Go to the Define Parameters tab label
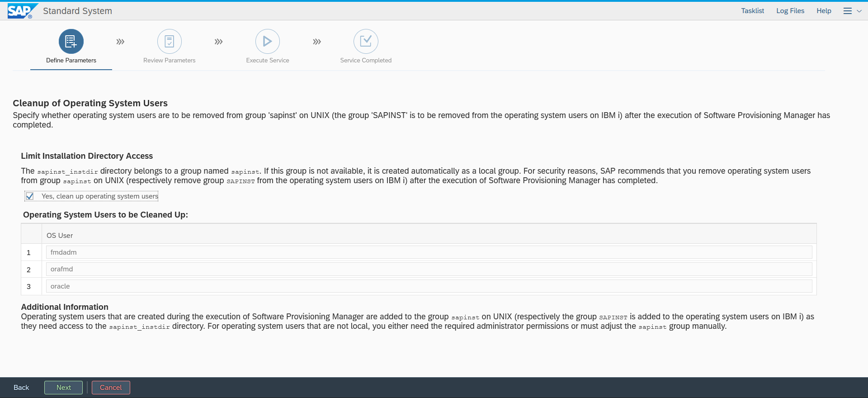This screenshot has width=868, height=398. 71,60
